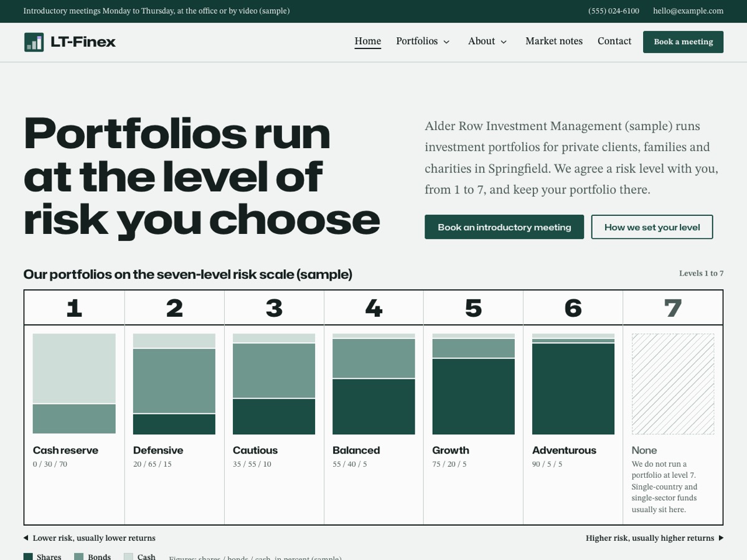
Task: Call the (555) 024-6100 phone link
Action: click(x=614, y=11)
